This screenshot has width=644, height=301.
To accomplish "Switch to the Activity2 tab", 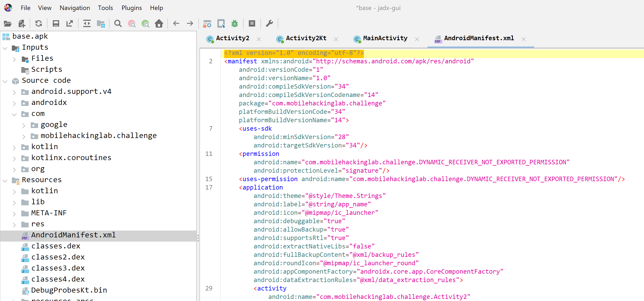I will tap(233, 38).
